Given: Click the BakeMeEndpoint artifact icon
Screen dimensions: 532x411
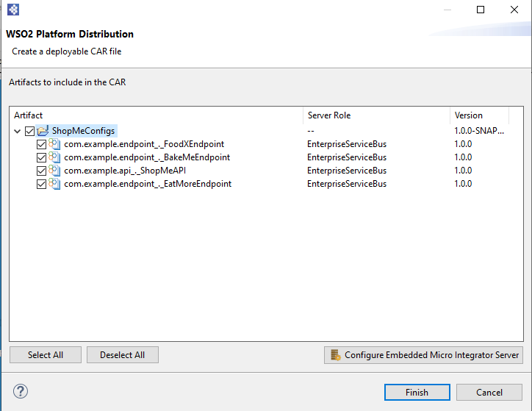Looking at the screenshot, I should [54, 157].
